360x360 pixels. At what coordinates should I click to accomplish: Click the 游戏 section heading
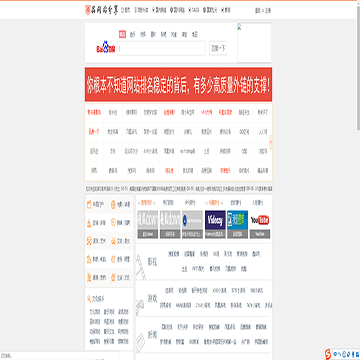tap(152, 298)
